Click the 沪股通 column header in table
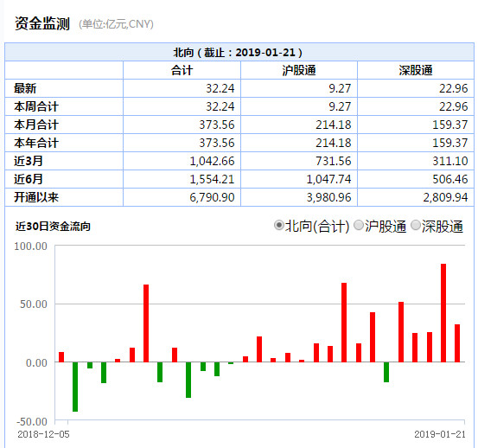Viewport: 478px width, 448px height. pos(299,70)
